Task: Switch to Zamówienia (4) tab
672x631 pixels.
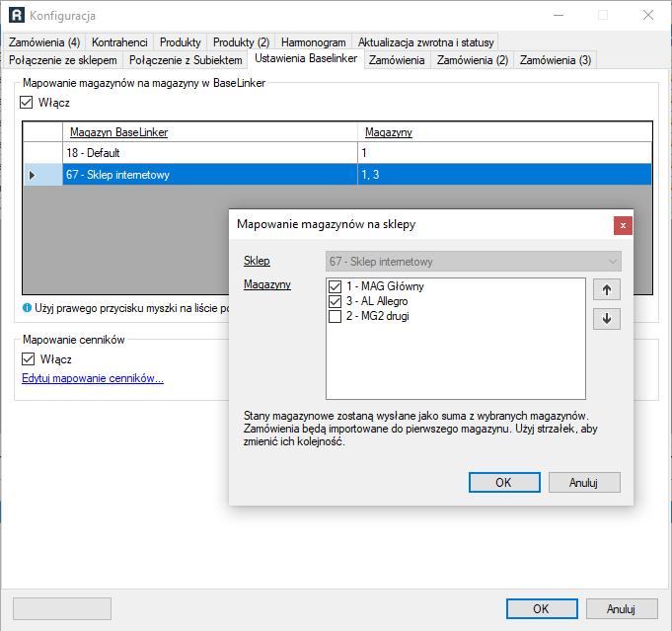Action: pos(44,42)
